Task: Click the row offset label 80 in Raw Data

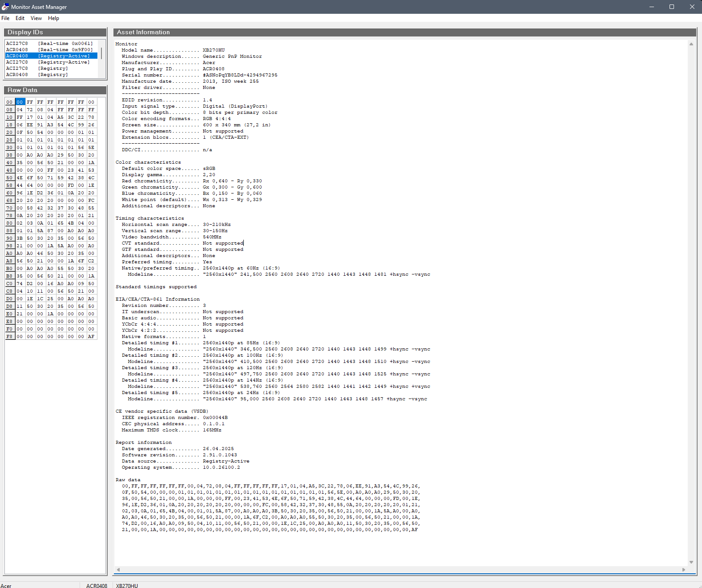Action: pyautogui.click(x=9, y=223)
